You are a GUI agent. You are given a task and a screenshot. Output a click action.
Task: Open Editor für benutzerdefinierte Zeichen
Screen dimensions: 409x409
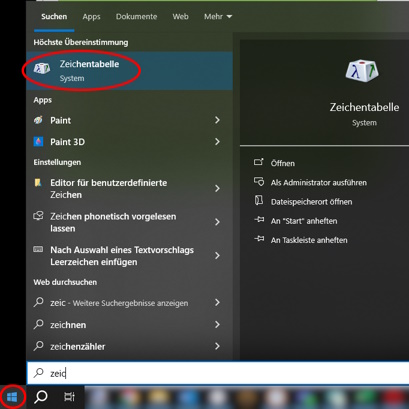(129, 189)
